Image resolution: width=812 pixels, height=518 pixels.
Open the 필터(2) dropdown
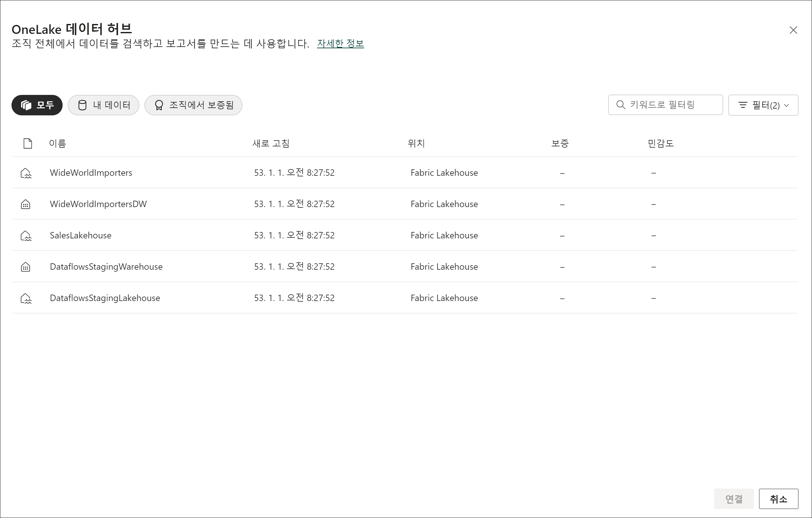tap(763, 105)
